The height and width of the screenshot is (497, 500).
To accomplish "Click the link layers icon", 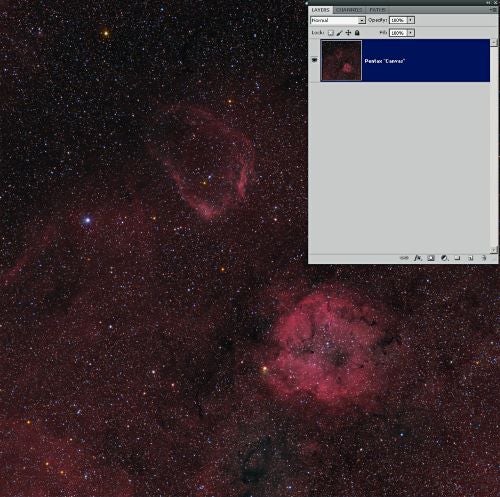I will (x=404, y=258).
